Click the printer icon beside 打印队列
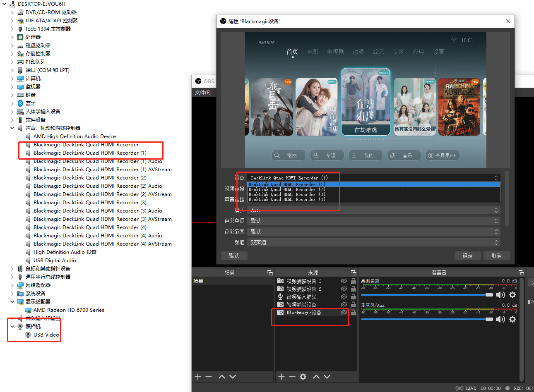 [20, 62]
